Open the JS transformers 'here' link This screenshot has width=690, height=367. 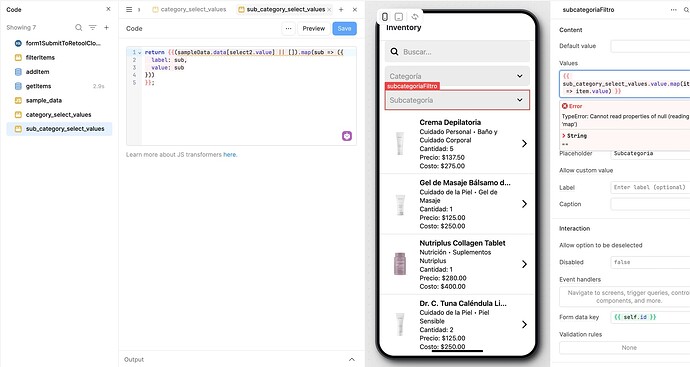[230, 154]
